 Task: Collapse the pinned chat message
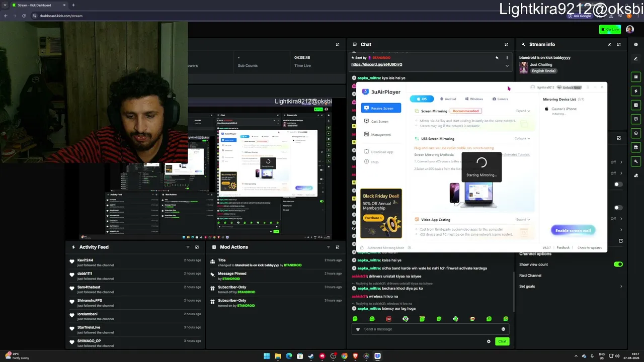507,65
